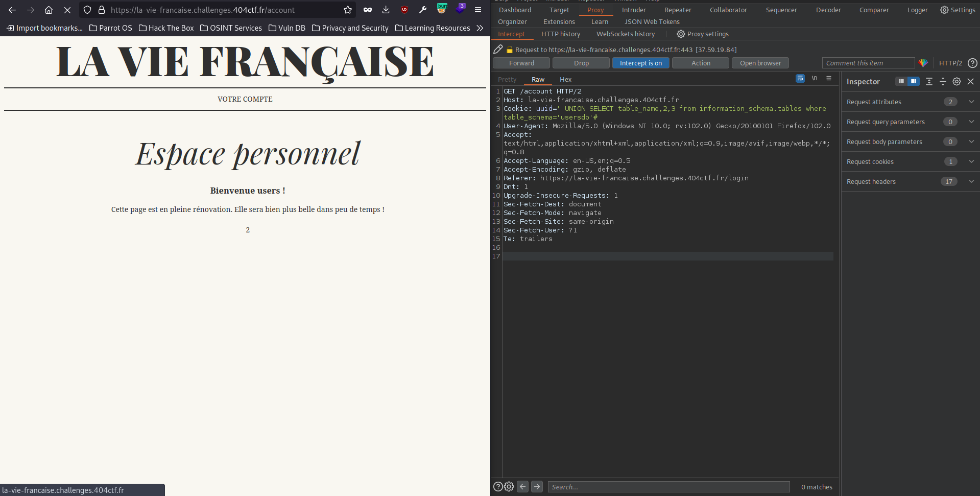
Task: Enable HTTPS padlock details for the request
Action: 509,50
